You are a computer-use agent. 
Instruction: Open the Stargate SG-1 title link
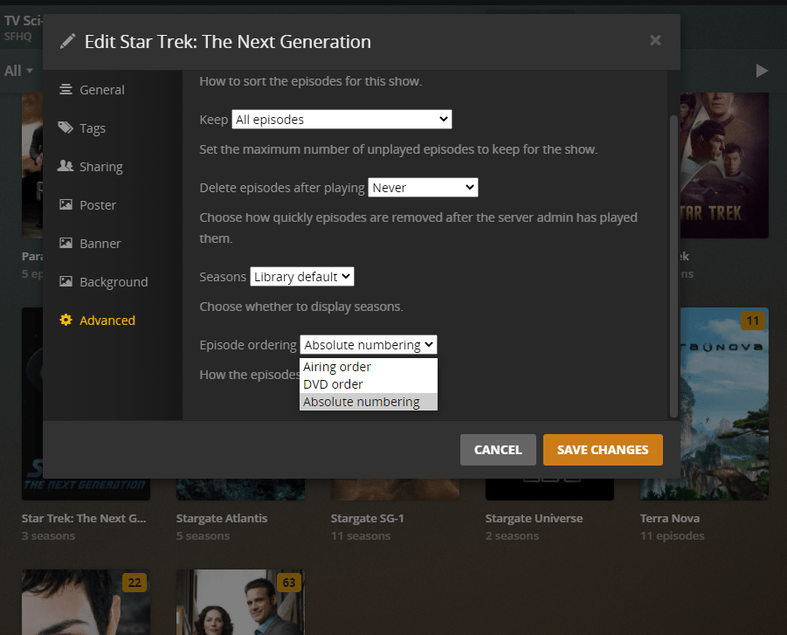(x=367, y=519)
